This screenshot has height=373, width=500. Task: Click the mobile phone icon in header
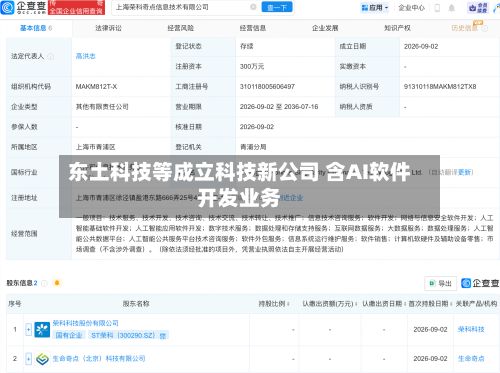(x=437, y=8)
